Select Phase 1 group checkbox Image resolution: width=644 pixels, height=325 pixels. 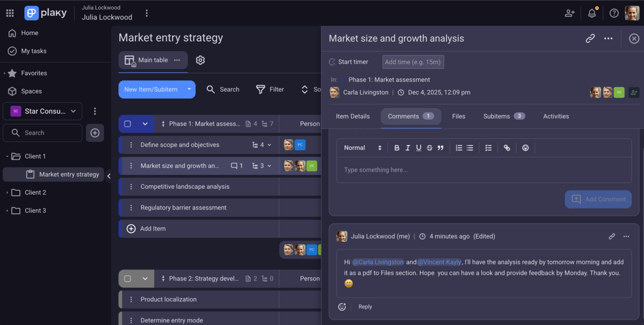click(128, 124)
